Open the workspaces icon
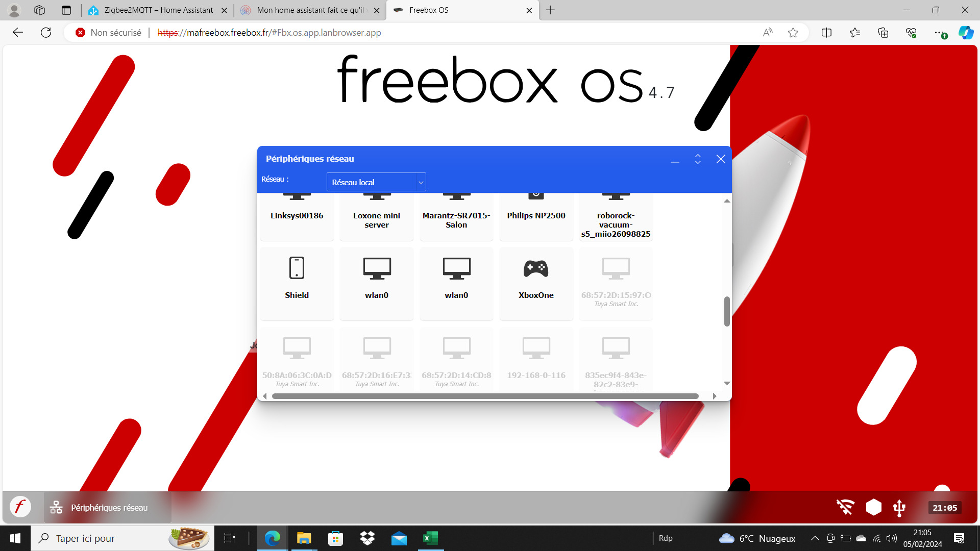Viewport: 980px width, 551px height. point(39,10)
